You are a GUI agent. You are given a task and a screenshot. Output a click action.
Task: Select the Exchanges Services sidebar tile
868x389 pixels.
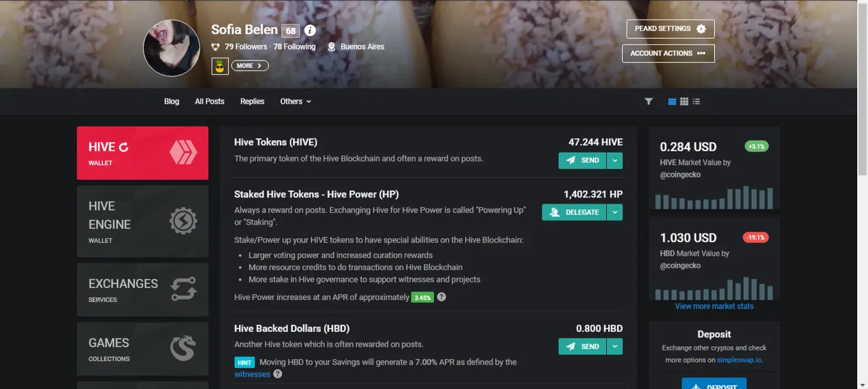(x=142, y=290)
